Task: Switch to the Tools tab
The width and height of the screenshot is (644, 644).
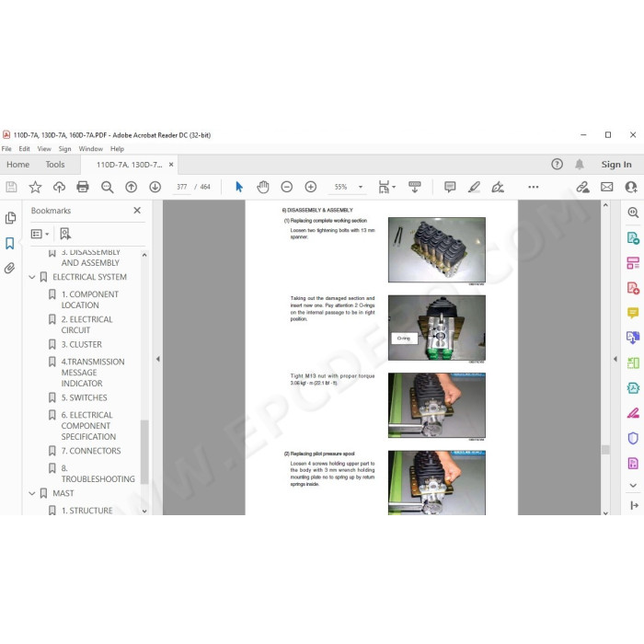Action: tap(55, 165)
